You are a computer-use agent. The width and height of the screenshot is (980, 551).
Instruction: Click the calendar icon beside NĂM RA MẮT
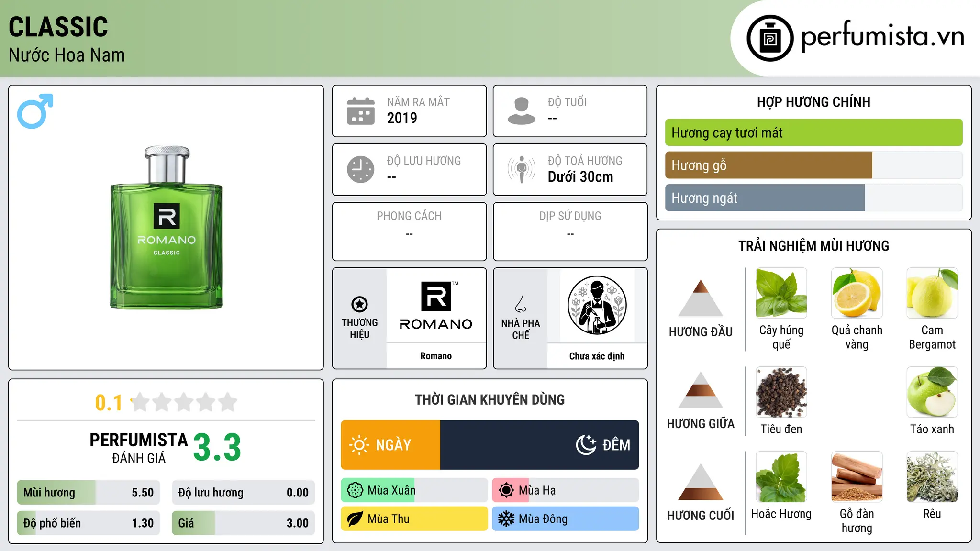coord(361,111)
